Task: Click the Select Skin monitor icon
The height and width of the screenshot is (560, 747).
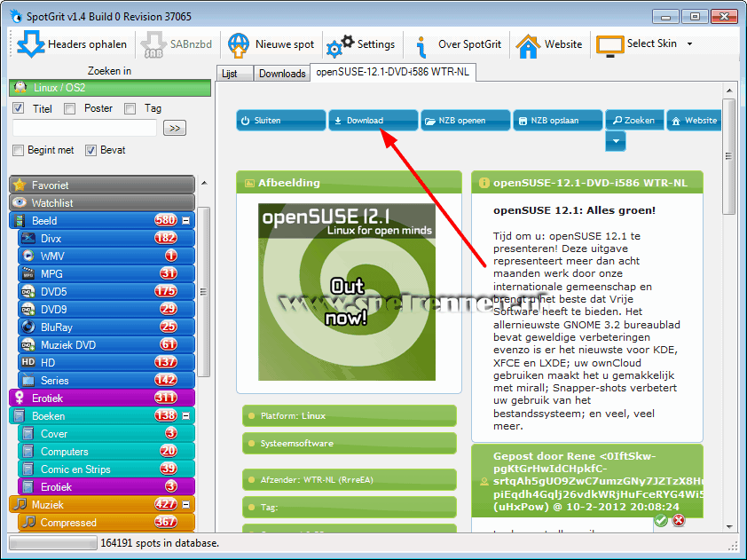Action: [609, 46]
